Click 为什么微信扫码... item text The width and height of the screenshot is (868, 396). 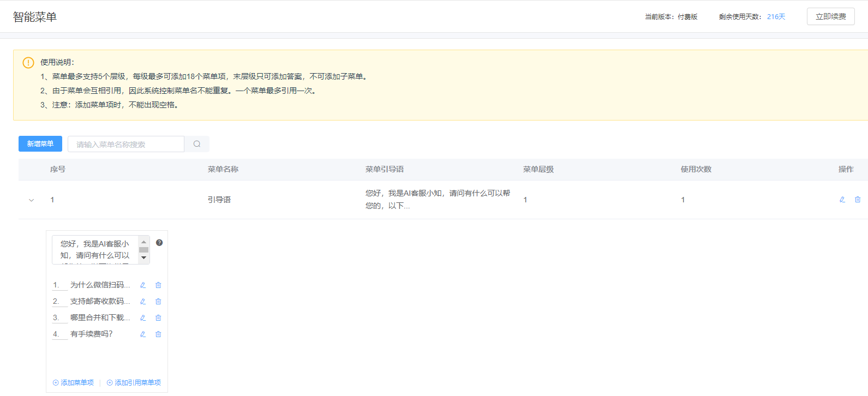coord(100,285)
